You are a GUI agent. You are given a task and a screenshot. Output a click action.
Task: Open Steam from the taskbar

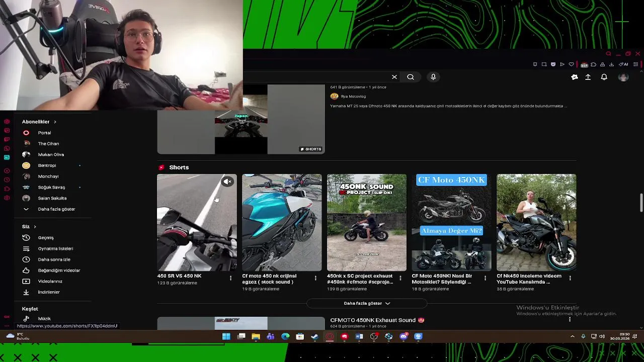pyautogui.click(x=315, y=336)
